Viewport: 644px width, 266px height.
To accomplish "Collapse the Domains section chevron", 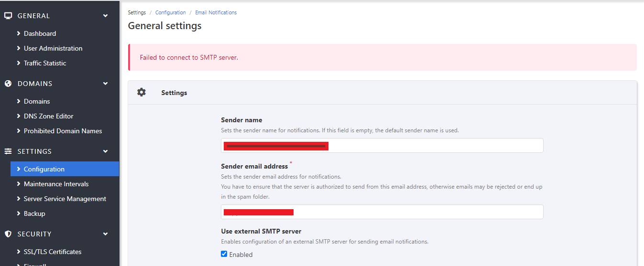I will coord(106,84).
